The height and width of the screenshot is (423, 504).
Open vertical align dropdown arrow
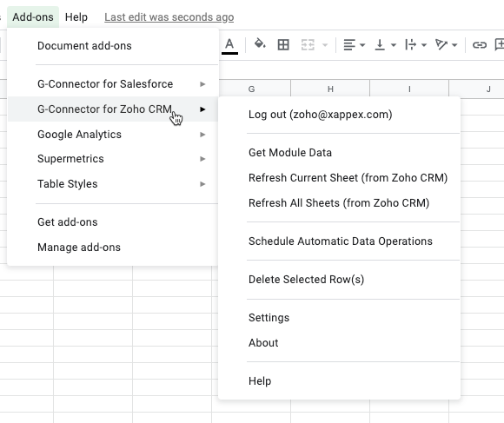pyautogui.click(x=394, y=45)
